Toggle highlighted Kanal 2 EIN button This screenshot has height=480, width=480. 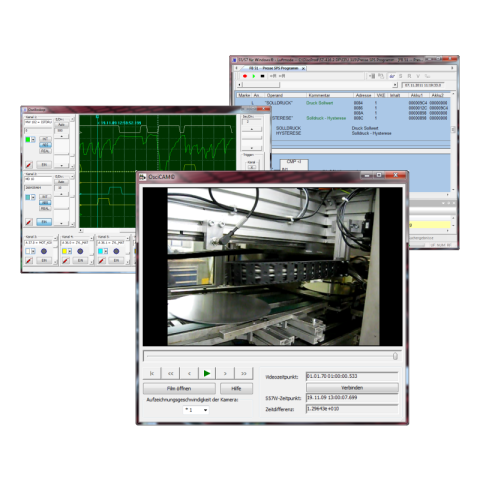(x=44, y=222)
